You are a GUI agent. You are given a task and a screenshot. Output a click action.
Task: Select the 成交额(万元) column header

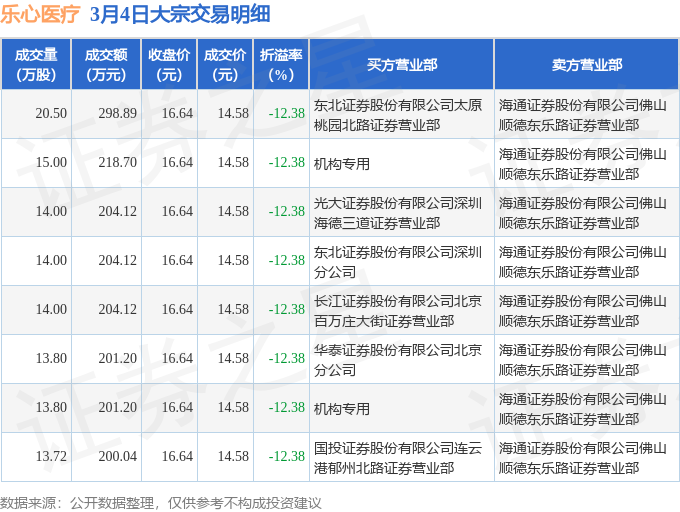click(x=106, y=64)
